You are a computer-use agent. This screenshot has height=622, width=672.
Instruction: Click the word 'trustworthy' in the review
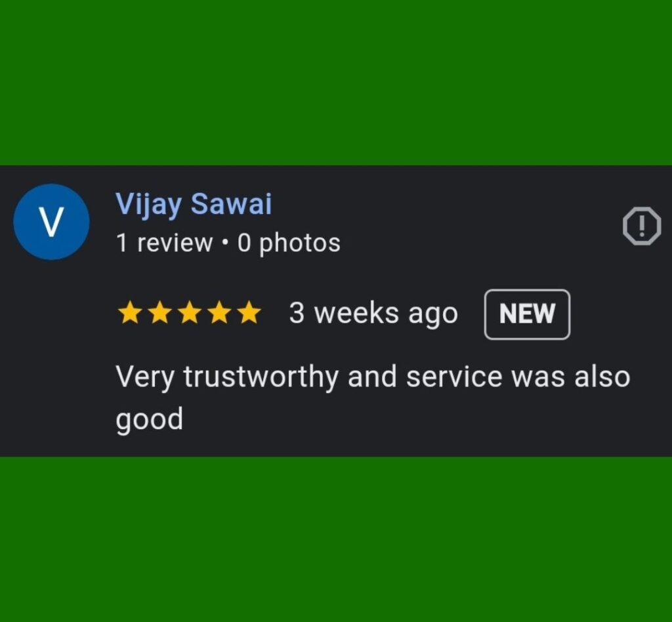(x=261, y=377)
